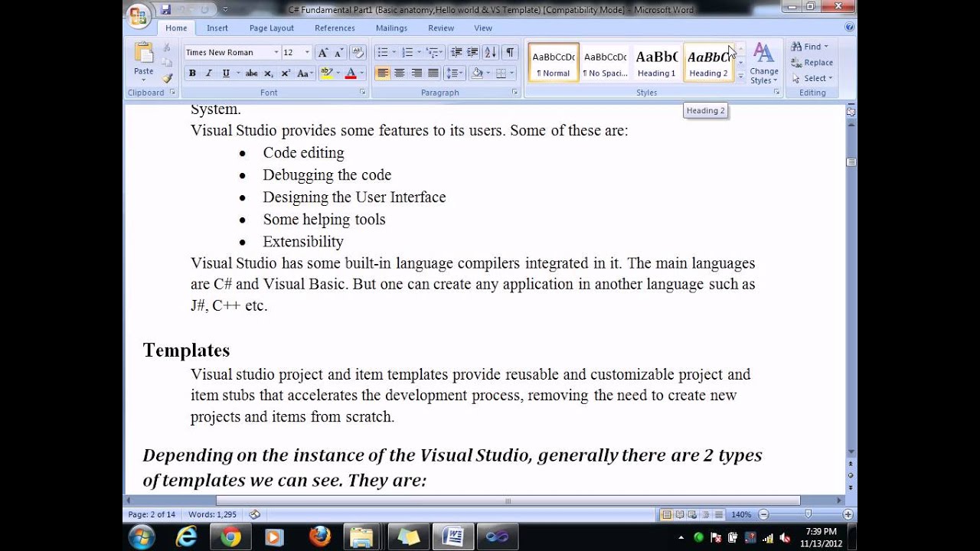980x551 pixels.
Task: Open the Times New Roman font dropdown
Action: click(276, 52)
